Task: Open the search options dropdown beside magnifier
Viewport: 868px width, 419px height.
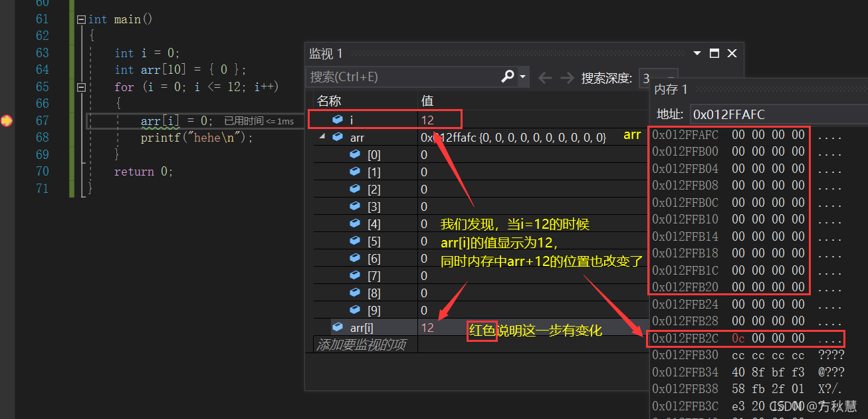Action: (x=523, y=77)
